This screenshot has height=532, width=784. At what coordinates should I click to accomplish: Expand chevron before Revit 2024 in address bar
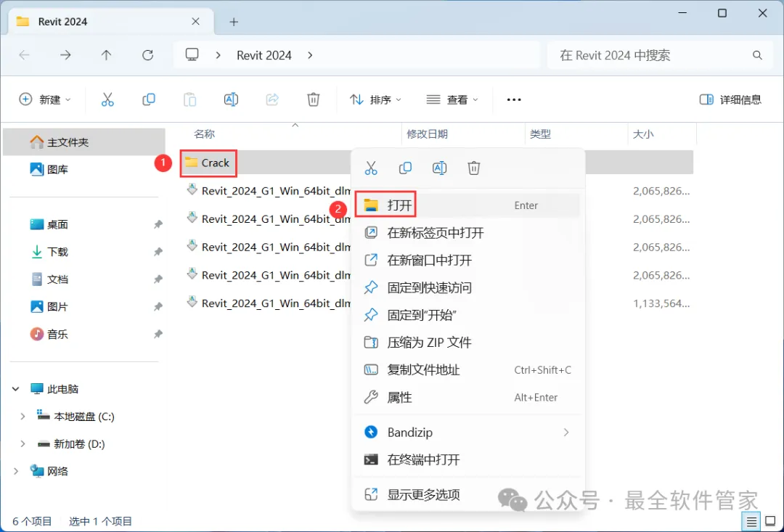click(218, 55)
